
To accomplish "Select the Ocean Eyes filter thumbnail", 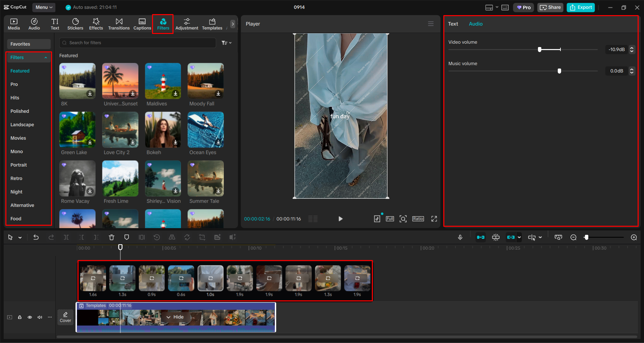I will 206,130.
